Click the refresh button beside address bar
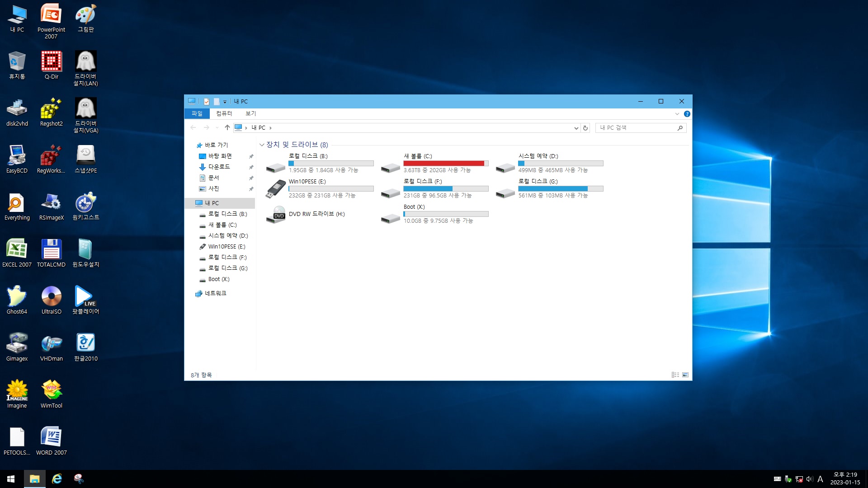868x488 pixels. pyautogui.click(x=585, y=128)
